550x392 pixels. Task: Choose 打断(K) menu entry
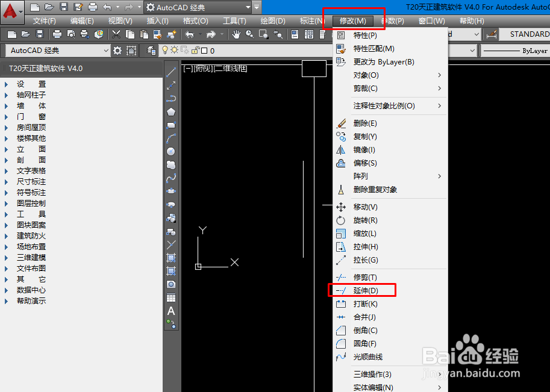[390, 303]
